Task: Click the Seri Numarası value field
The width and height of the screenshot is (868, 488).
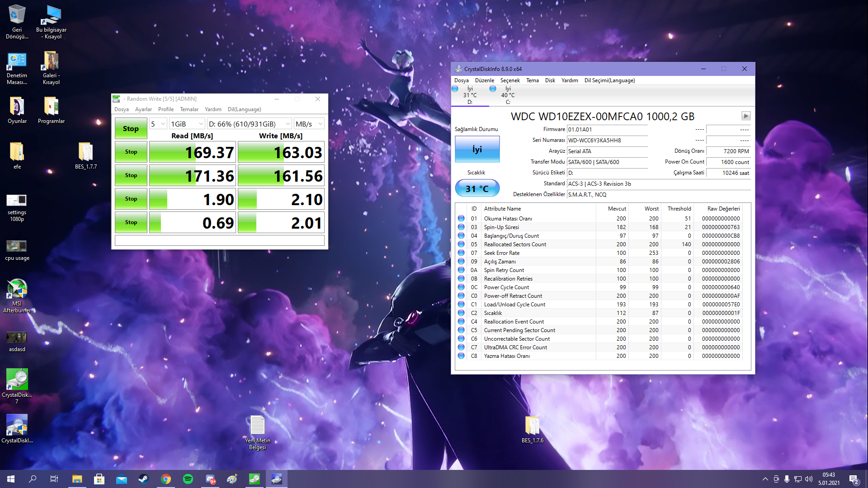Action: pos(607,141)
